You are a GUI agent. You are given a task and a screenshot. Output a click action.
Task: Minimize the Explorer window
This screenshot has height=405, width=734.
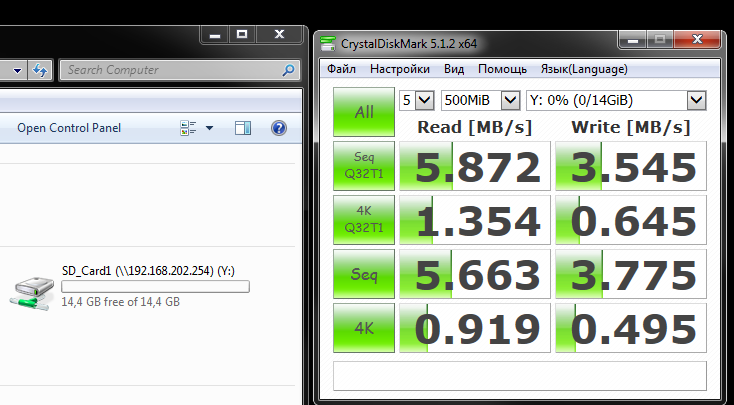pos(215,34)
